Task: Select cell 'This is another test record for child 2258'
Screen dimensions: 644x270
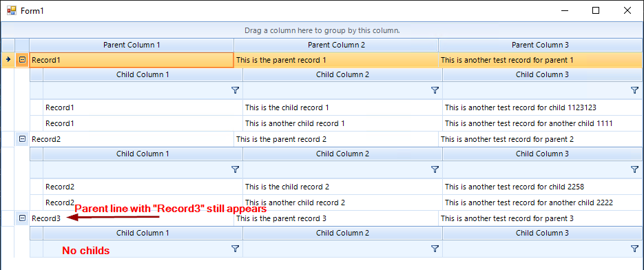Action: (542, 187)
